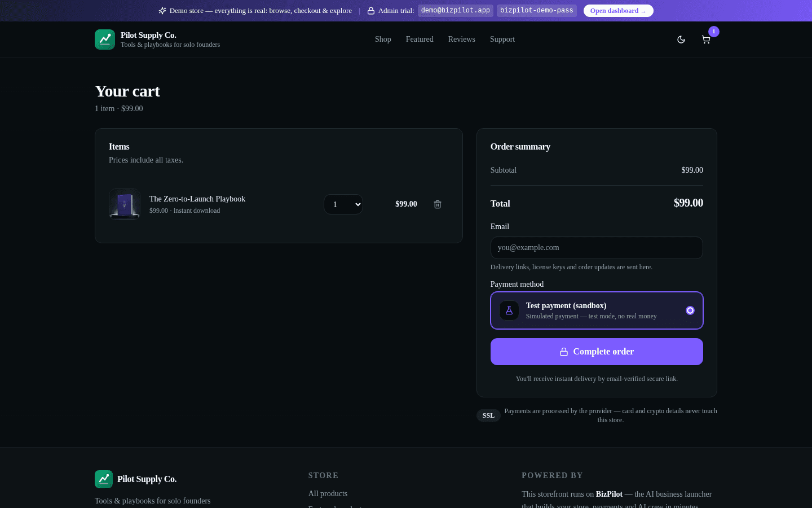
Task: Toggle dark mode moon icon
Action: pyautogui.click(x=681, y=40)
